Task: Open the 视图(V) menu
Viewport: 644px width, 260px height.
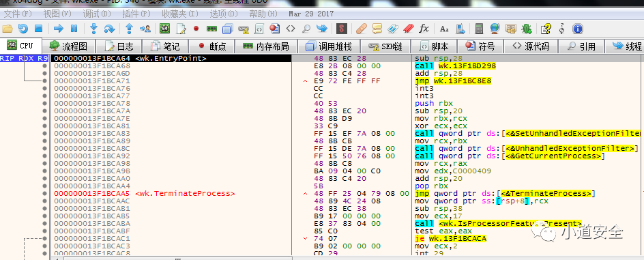Action: click(x=57, y=14)
